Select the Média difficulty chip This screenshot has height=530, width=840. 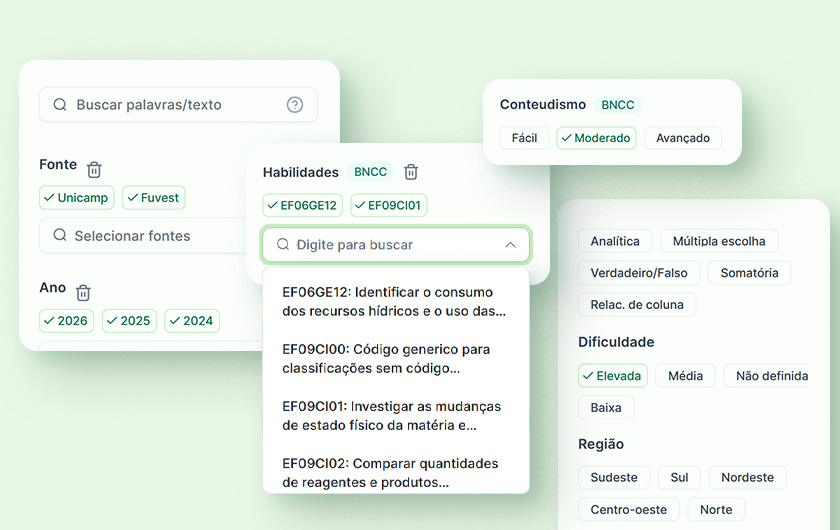pyautogui.click(x=685, y=376)
